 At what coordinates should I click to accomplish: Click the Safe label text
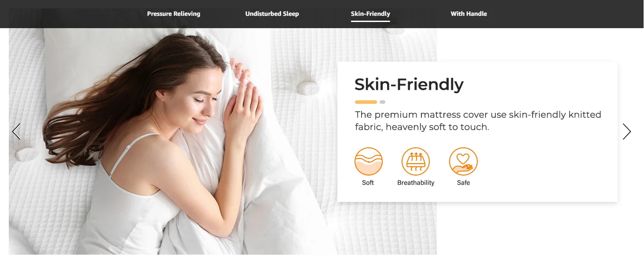pyautogui.click(x=463, y=183)
